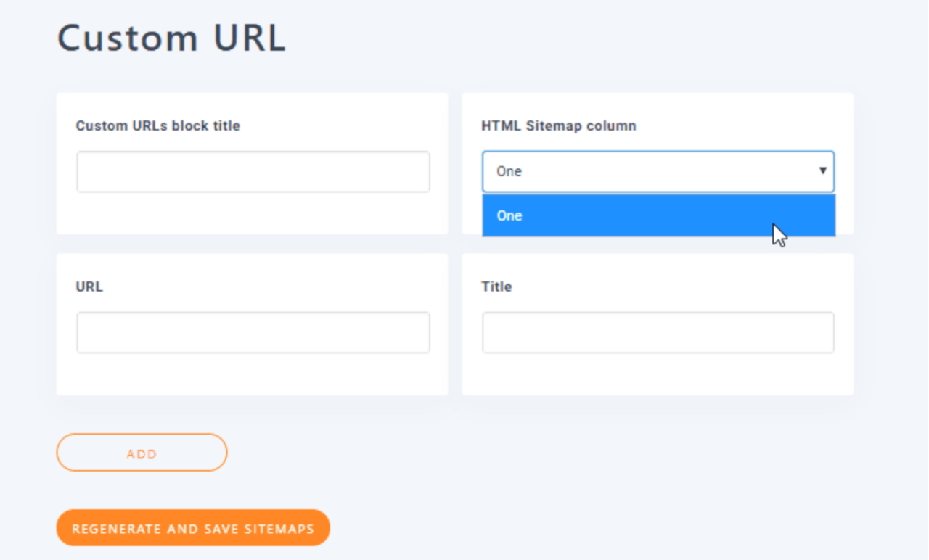Screen dimensions: 929x560
Task: Click the URL field label
Action: point(89,287)
